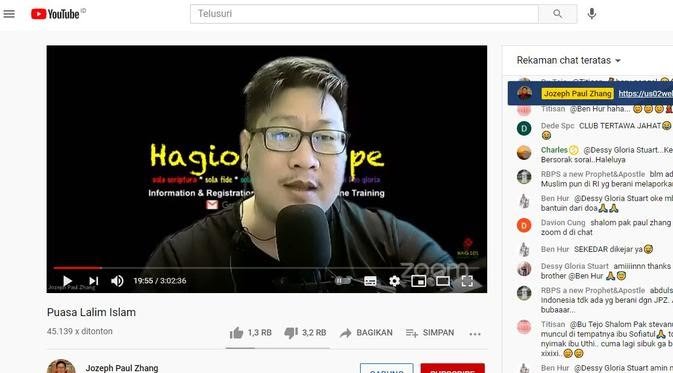Click the 45.139 x ditonton view count
This screenshot has width=673, height=373.
pos(80,331)
